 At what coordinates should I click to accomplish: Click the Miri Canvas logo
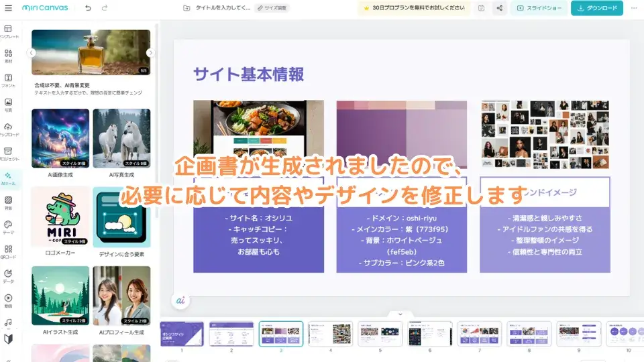pyautogui.click(x=45, y=8)
